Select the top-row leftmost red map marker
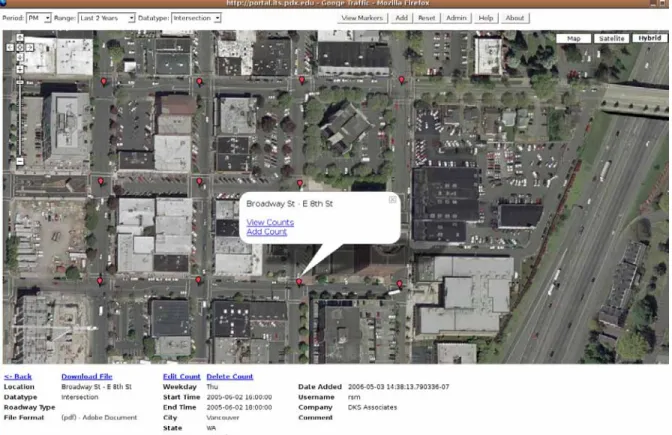 pos(104,81)
